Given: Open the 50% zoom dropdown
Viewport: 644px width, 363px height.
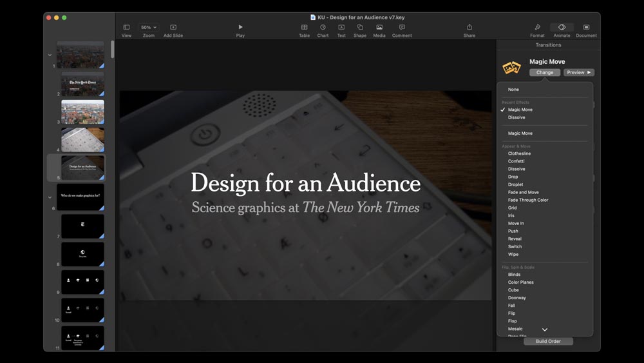Looking at the screenshot, I should 149,27.
